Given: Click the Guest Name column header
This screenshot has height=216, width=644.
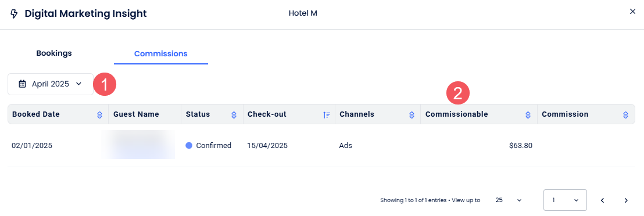Looking at the screenshot, I should (136, 114).
